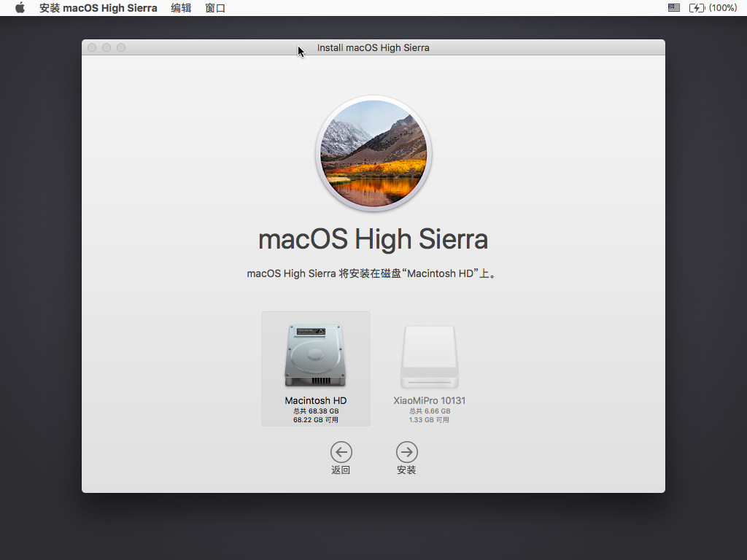Select the Macintosh HD disk icon
Screen dimensions: 747x560
pyautogui.click(x=315, y=357)
